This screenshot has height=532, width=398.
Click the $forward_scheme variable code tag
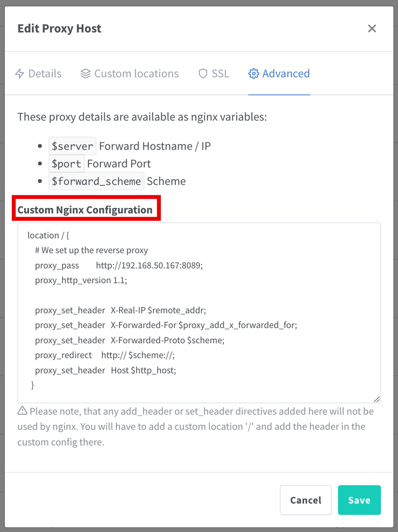pos(96,181)
